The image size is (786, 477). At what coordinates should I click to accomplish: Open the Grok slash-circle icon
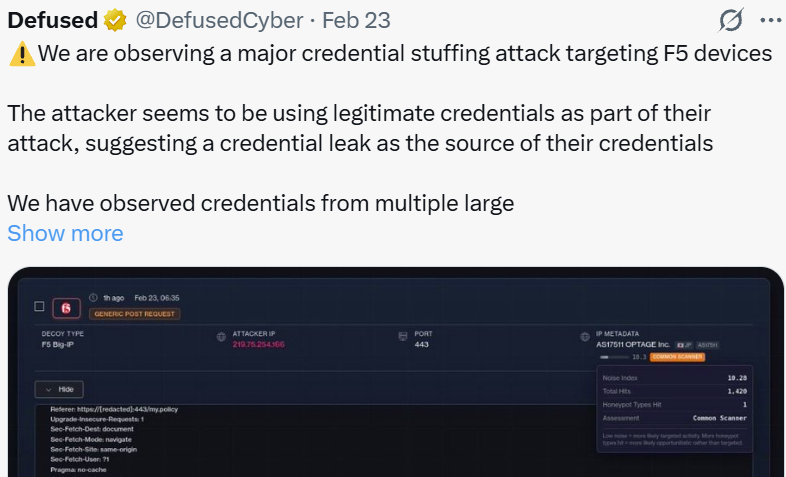tap(731, 20)
